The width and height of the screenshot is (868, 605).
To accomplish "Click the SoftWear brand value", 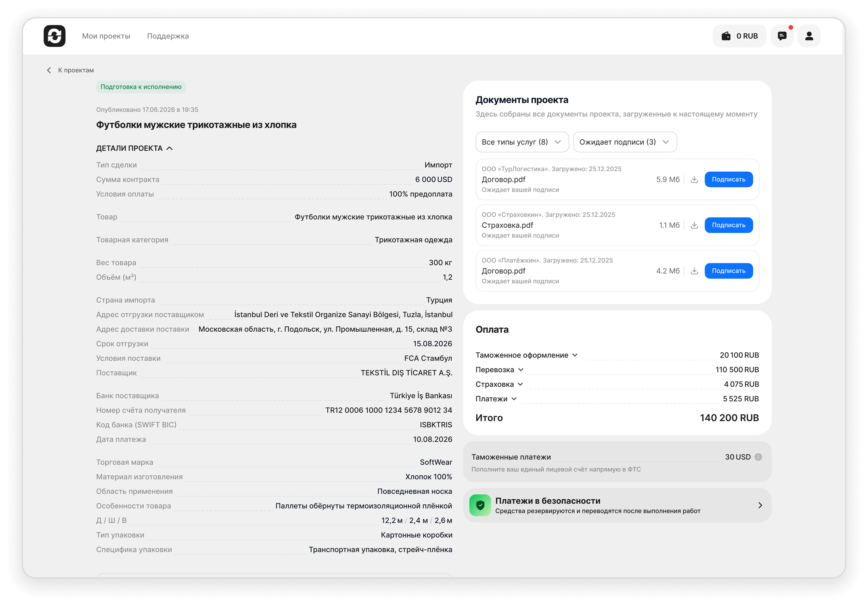I will 436,462.
